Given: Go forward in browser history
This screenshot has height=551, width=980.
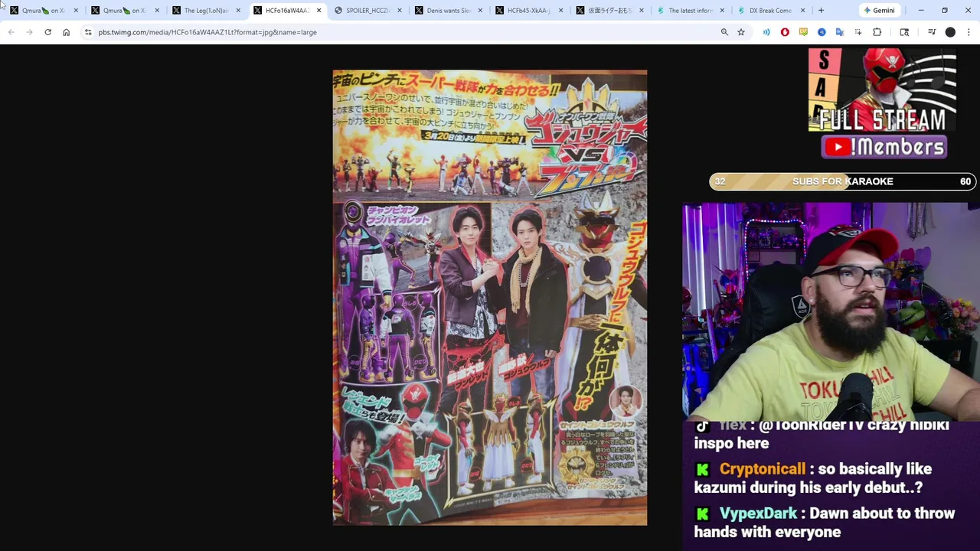Looking at the screenshot, I should [29, 32].
